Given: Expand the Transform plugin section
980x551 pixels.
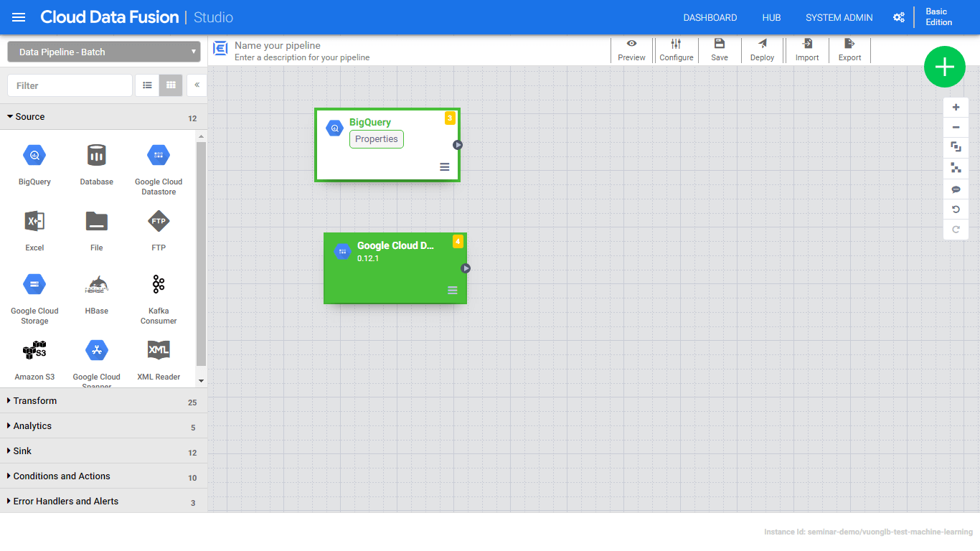Looking at the screenshot, I should pos(35,401).
